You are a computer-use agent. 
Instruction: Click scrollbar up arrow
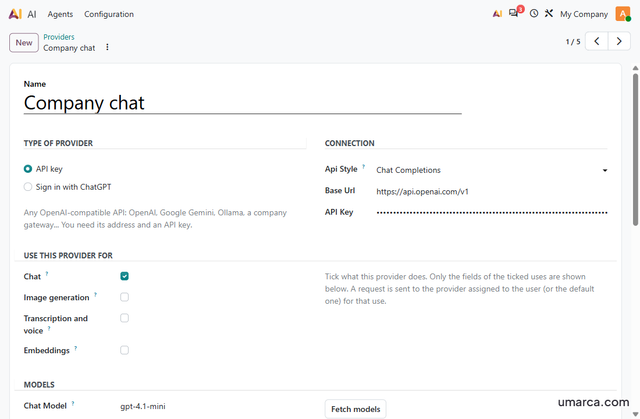pyautogui.click(x=636, y=68)
